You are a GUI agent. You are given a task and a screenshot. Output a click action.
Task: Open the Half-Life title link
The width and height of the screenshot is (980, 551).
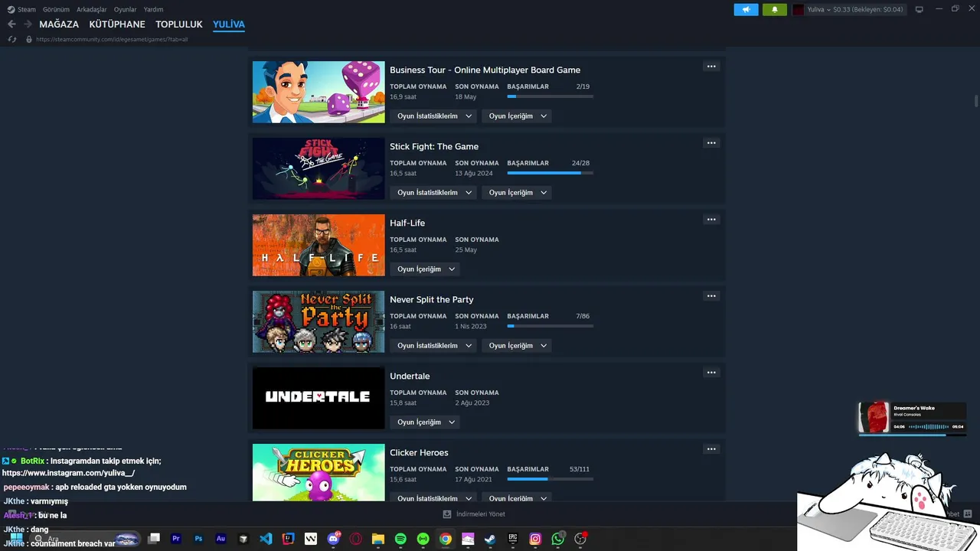pos(407,223)
